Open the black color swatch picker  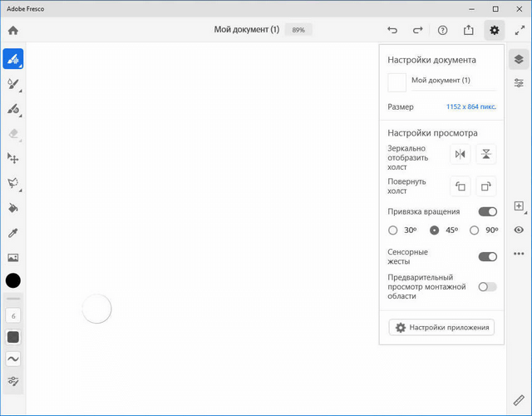(x=13, y=281)
